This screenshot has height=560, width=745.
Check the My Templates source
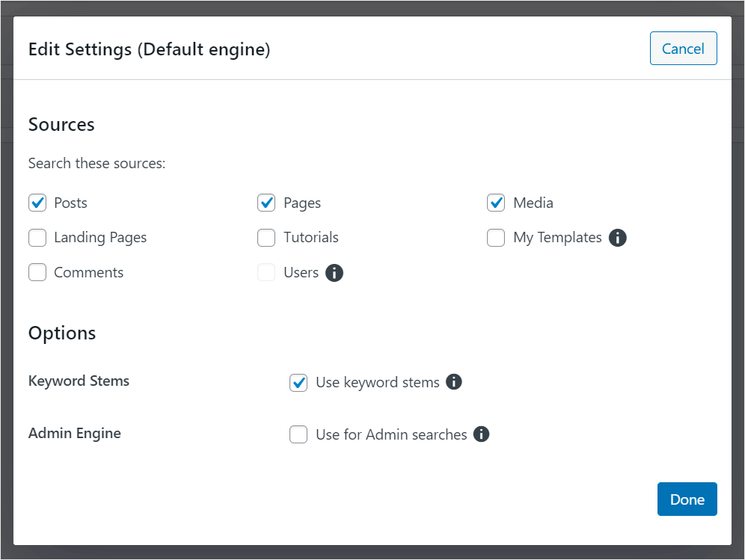[x=496, y=238]
